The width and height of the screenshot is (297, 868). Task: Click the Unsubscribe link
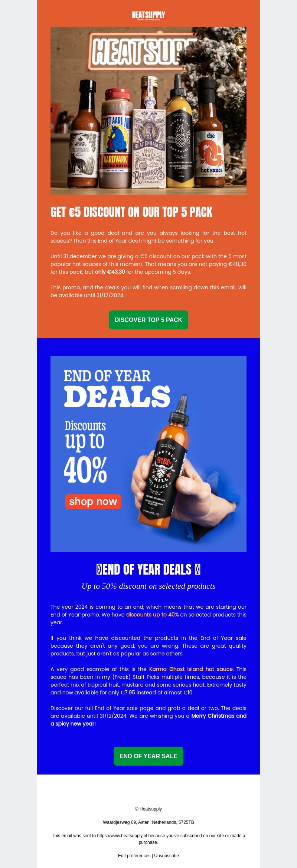click(166, 856)
